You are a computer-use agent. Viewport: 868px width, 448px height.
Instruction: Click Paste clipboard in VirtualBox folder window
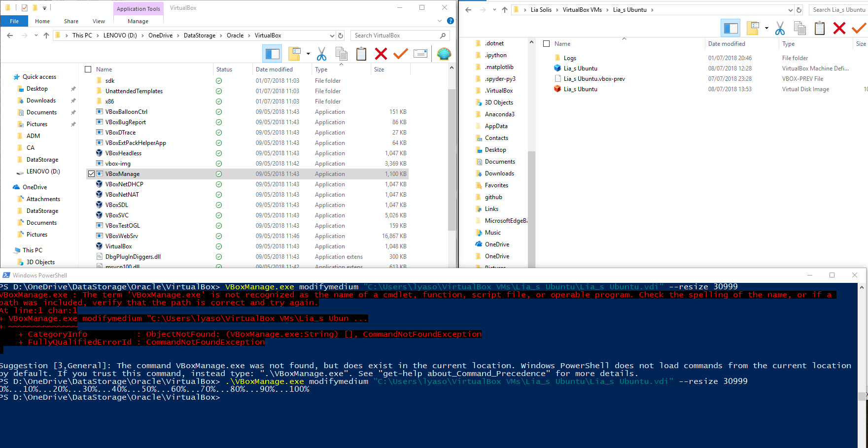click(361, 54)
